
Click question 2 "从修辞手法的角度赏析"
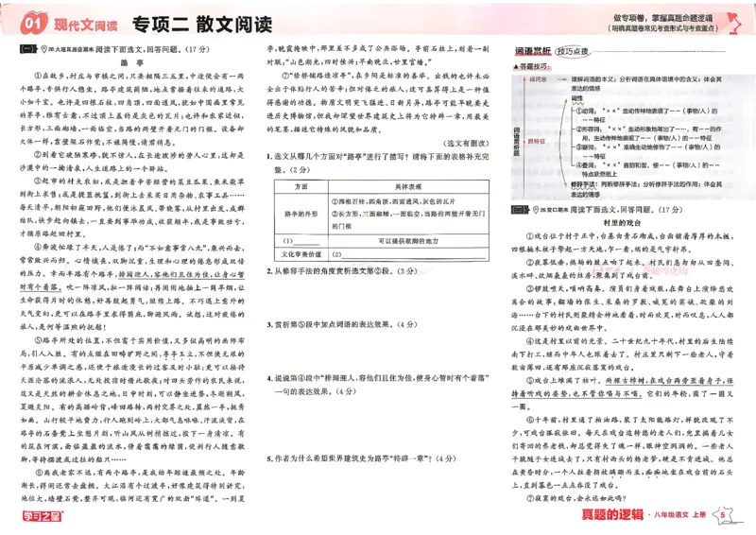point(342,271)
